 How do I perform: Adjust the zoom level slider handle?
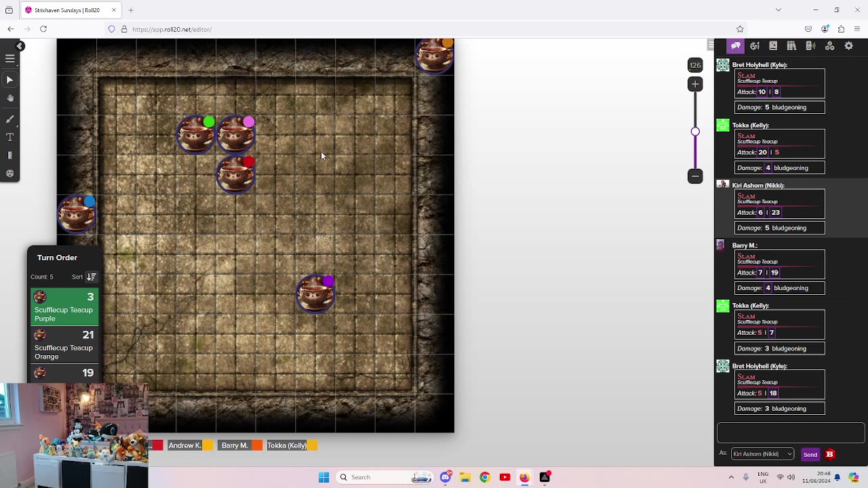point(695,131)
